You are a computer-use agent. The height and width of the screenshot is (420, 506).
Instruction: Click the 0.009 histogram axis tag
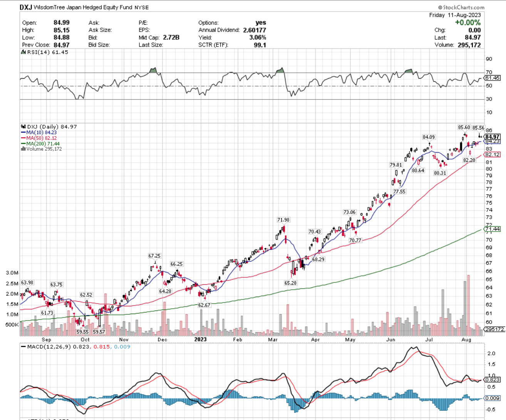(x=493, y=398)
